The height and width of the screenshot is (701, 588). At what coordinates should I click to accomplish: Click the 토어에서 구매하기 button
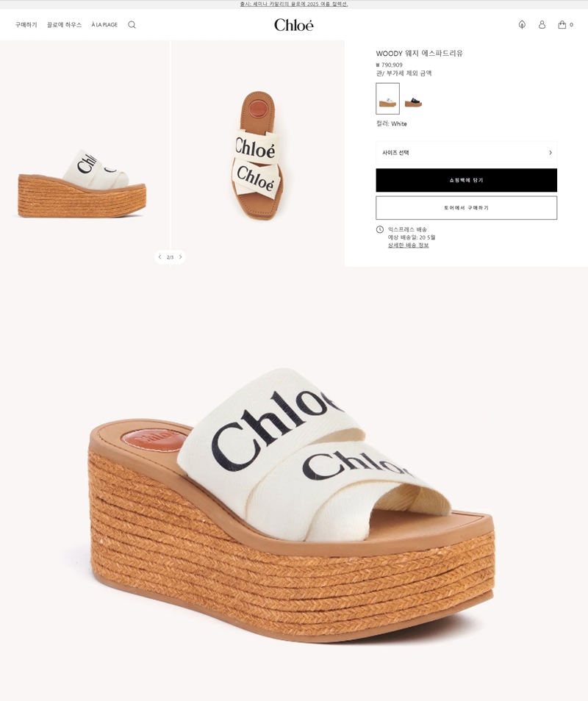click(x=467, y=208)
